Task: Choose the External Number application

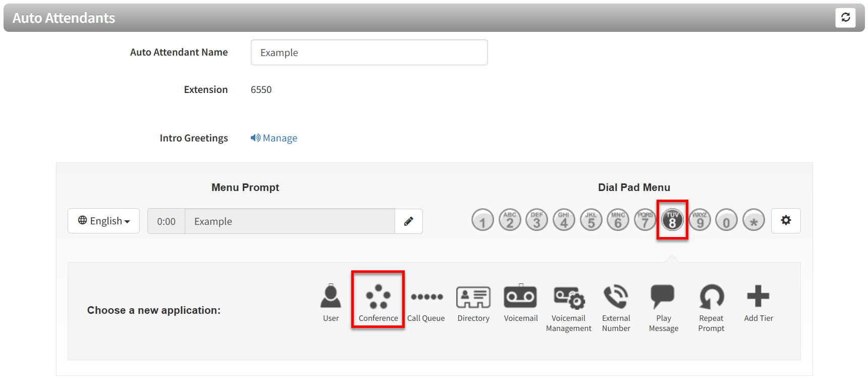Action: [x=616, y=309]
